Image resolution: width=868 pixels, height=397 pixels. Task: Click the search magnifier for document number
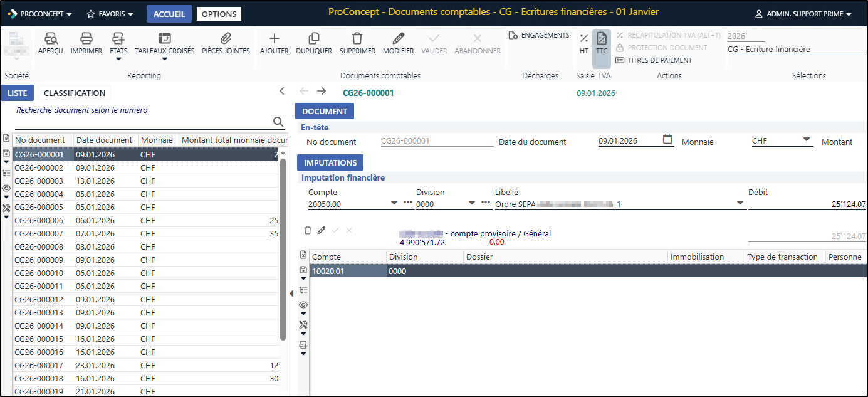(x=278, y=122)
